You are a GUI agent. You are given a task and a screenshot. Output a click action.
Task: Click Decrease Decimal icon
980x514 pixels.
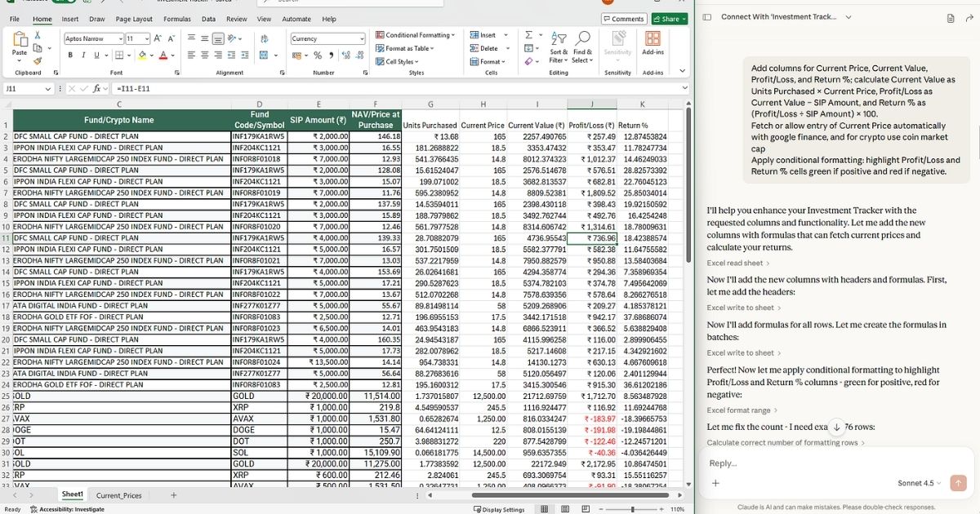point(359,55)
